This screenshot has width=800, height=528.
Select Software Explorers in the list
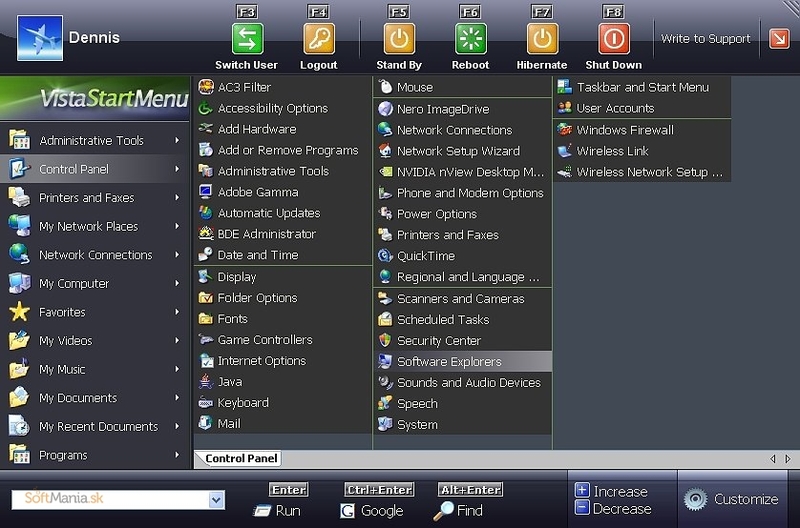[x=449, y=361]
